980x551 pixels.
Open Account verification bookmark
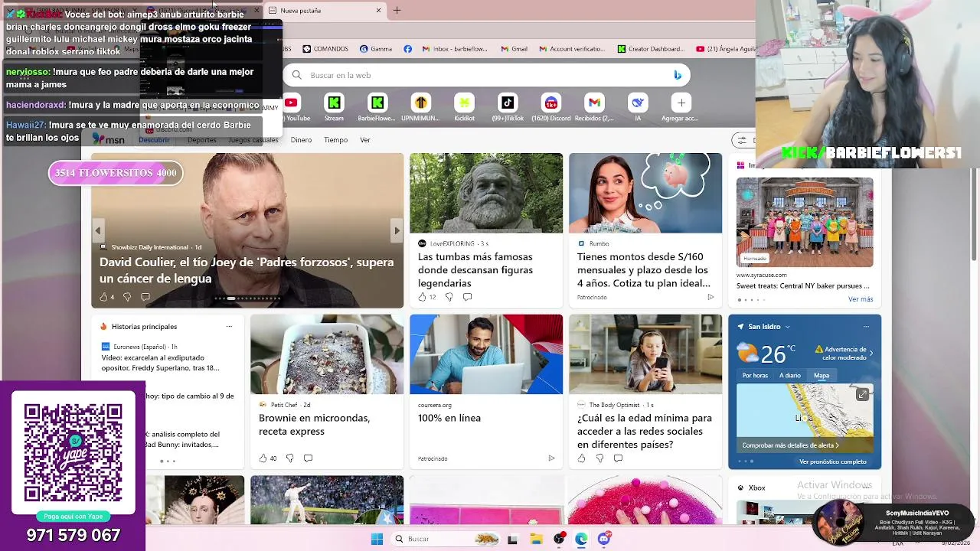pyautogui.click(x=572, y=49)
